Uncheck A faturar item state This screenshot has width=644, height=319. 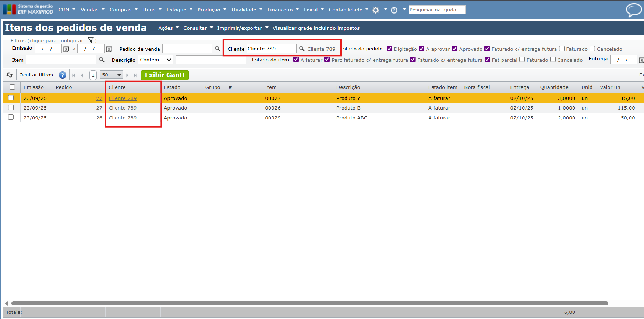tap(296, 60)
